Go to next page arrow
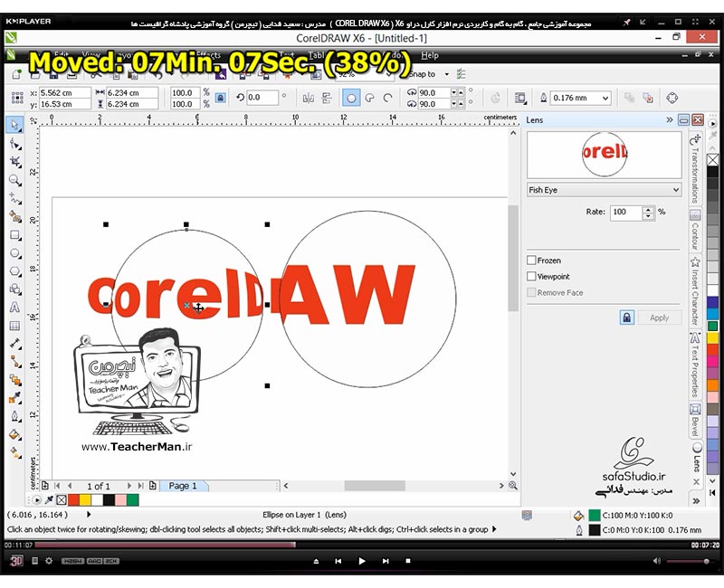The width and height of the screenshot is (724, 588). click(129, 486)
